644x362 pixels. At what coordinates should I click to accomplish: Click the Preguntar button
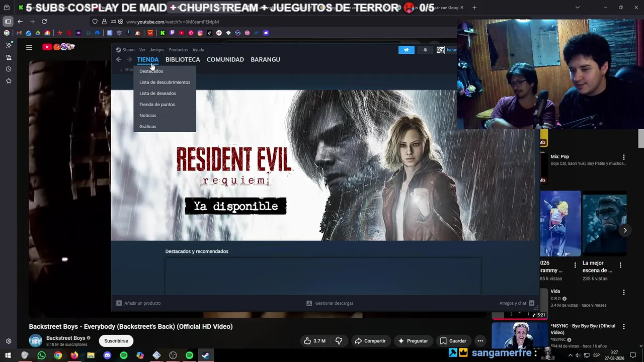[x=413, y=341]
